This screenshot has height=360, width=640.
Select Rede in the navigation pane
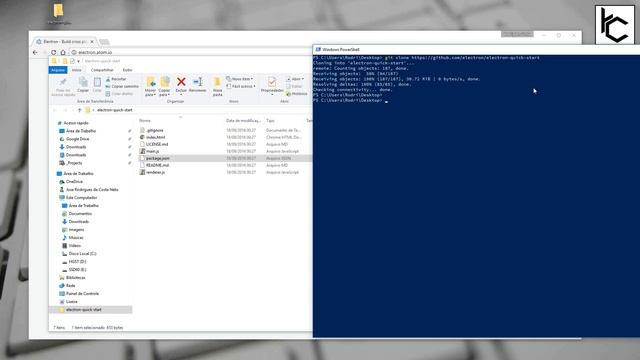click(70, 286)
